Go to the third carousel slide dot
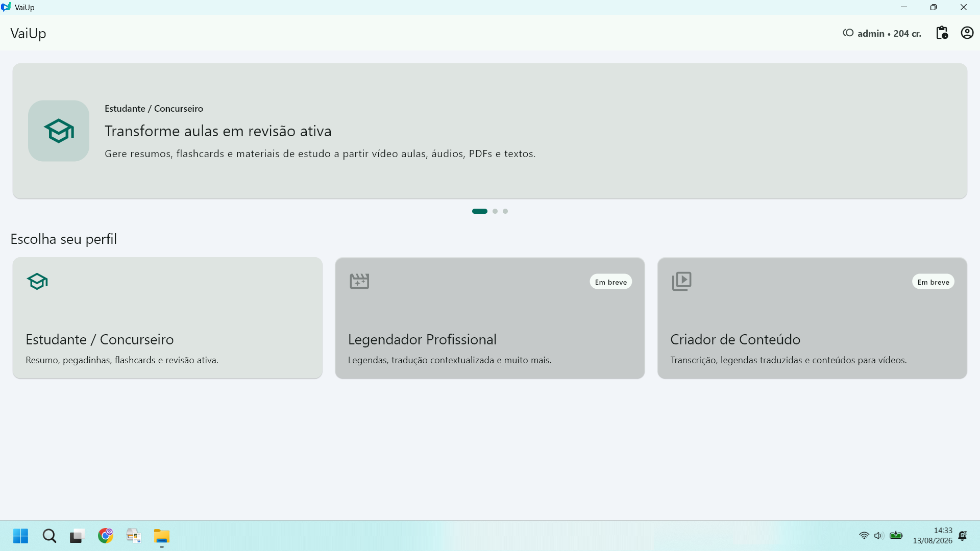980x551 pixels. (505, 211)
